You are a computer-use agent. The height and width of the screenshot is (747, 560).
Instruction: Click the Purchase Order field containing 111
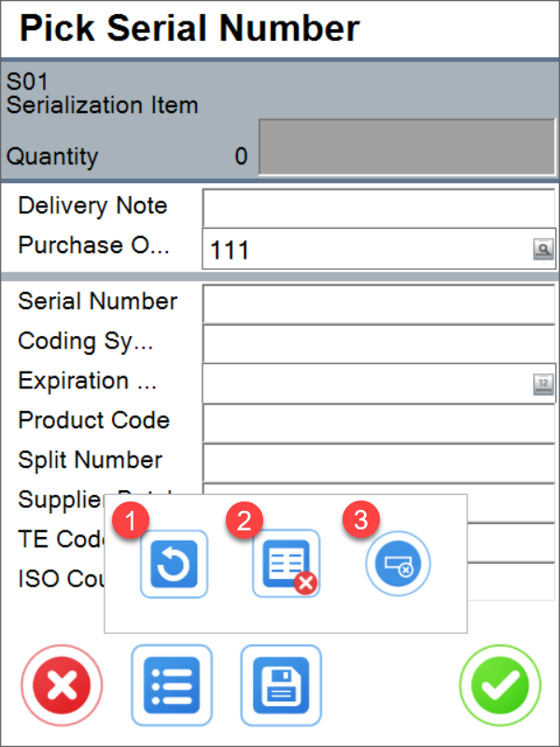point(364,249)
